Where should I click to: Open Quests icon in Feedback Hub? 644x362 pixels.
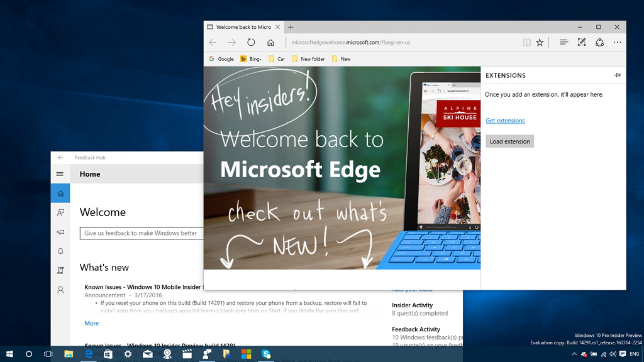click(x=60, y=270)
